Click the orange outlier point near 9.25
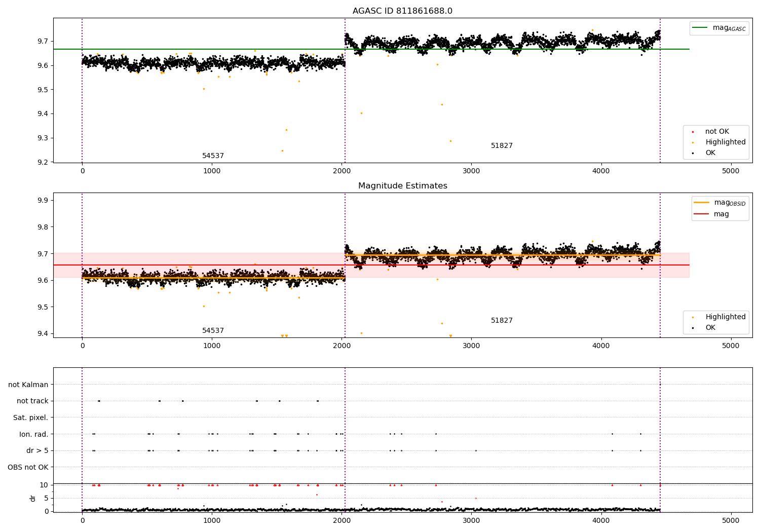Screen dimensions: 760x532 coord(282,150)
